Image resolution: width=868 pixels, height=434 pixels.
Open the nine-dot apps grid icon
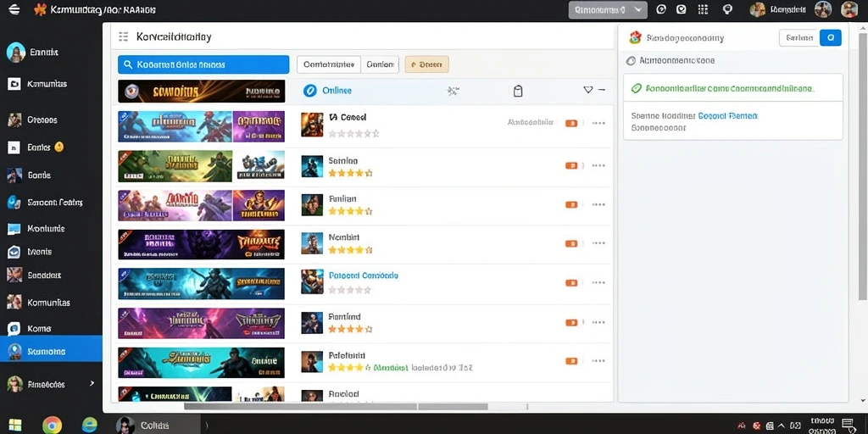[x=703, y=9]
